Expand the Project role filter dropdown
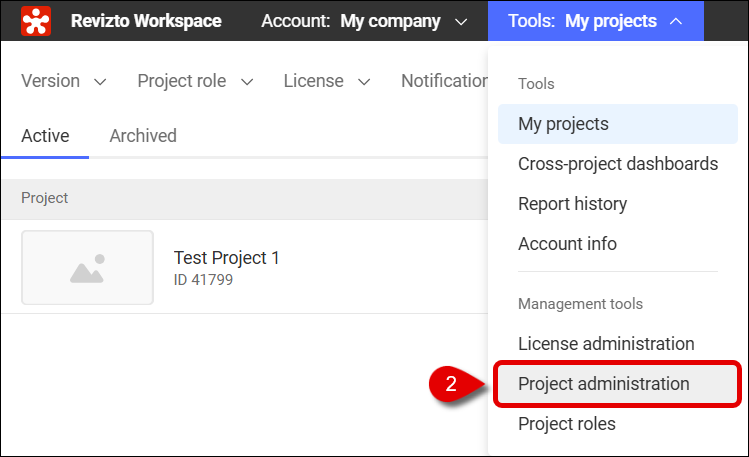749x457 pixels. 195,81
